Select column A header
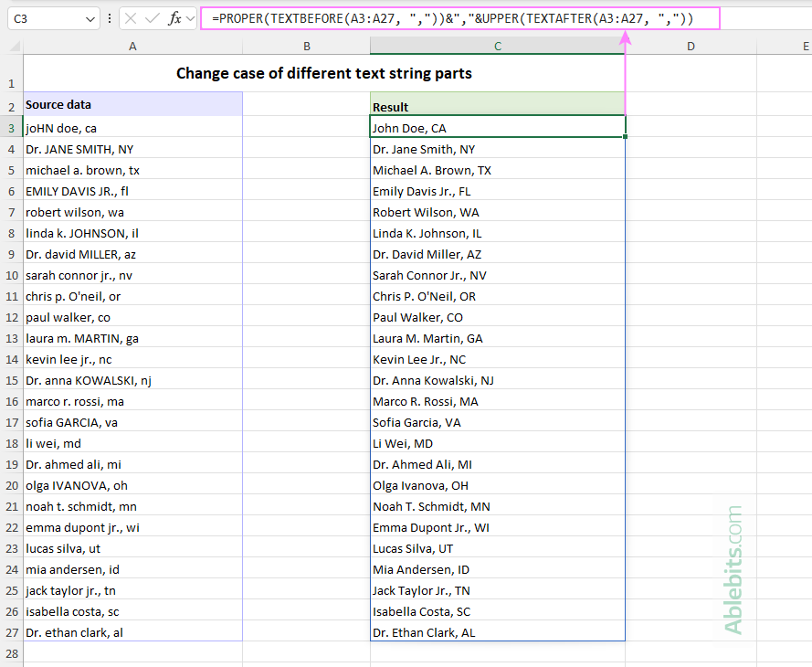812x667 pixels. pyautogui.click(x=132, y=46)
